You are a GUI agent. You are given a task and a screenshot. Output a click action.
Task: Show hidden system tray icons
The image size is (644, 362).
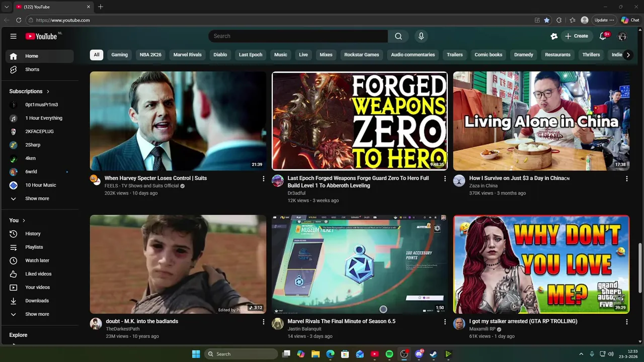(581, 354)
